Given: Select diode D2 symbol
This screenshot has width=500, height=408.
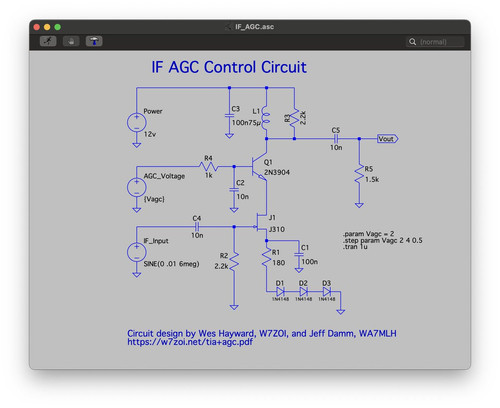Looking at the screenshot, I should [x=303, y=292].
